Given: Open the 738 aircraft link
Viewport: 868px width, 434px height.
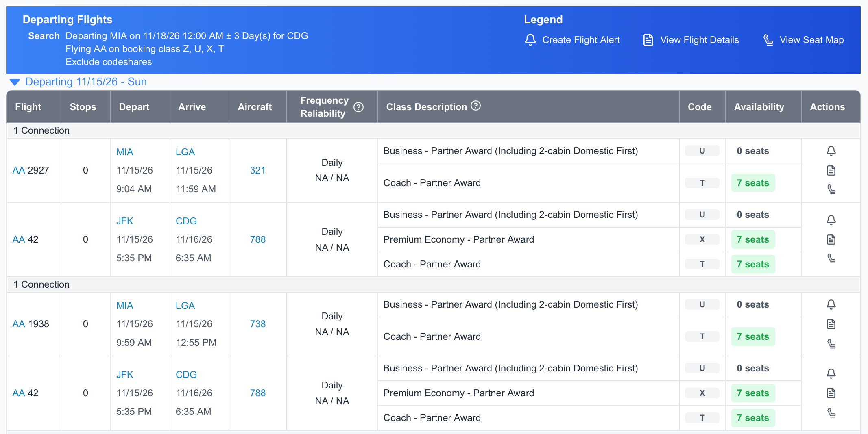Looking at the screenshot, I should [257, 324].
